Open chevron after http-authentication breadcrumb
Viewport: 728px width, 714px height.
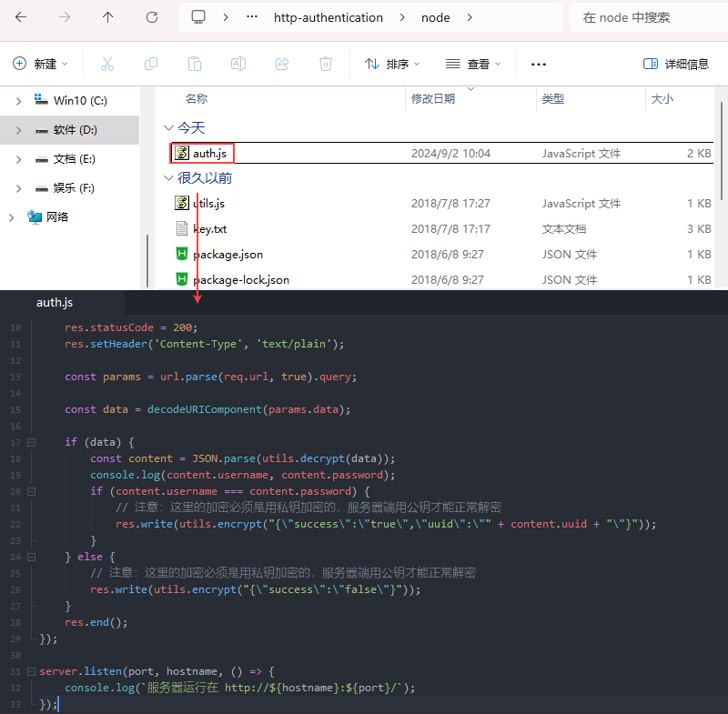click(402, 17)
